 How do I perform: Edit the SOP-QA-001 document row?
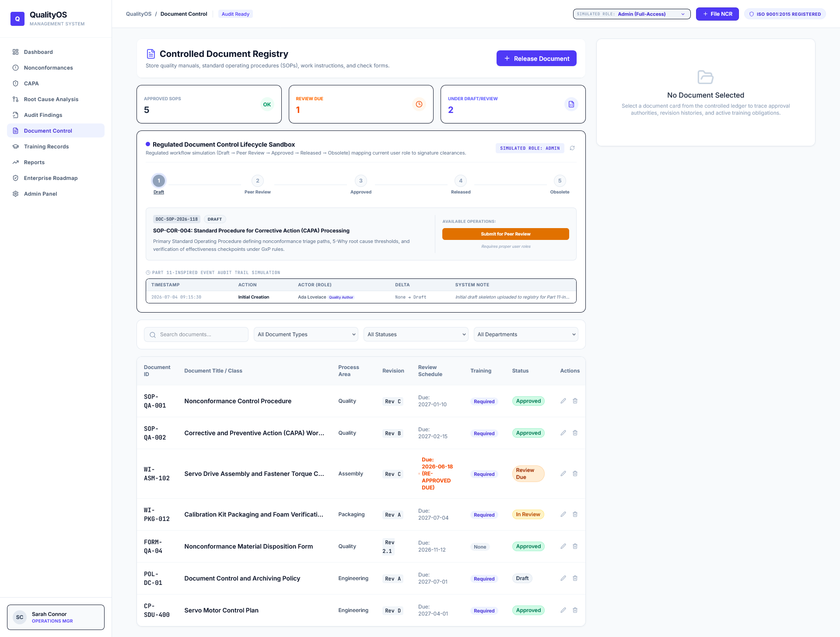563,401
